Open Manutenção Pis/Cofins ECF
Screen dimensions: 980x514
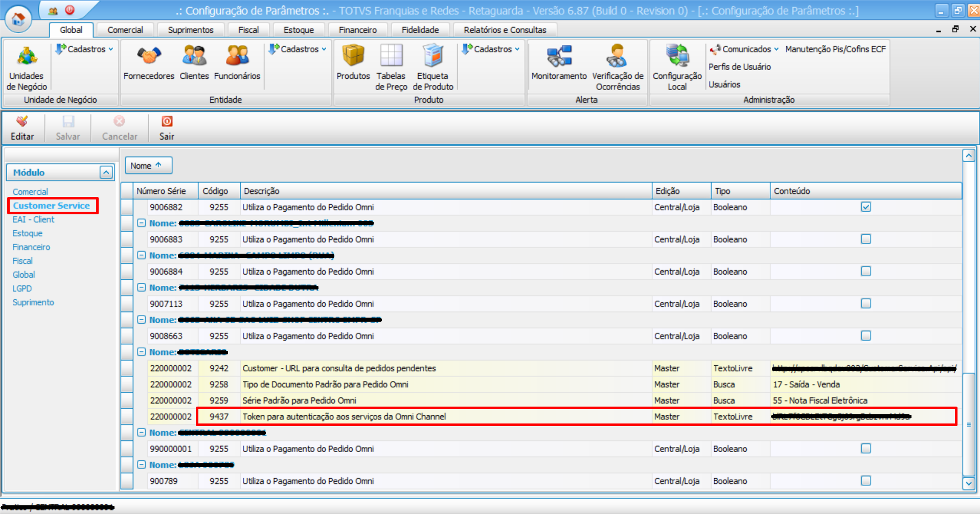(x=835, y=49)
